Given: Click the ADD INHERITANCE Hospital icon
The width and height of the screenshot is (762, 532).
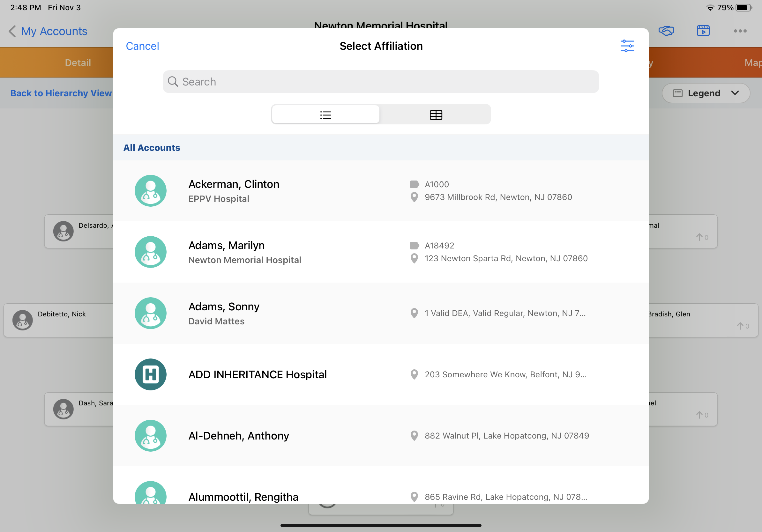Looking at the screenshot, I should tap(150, 374).
